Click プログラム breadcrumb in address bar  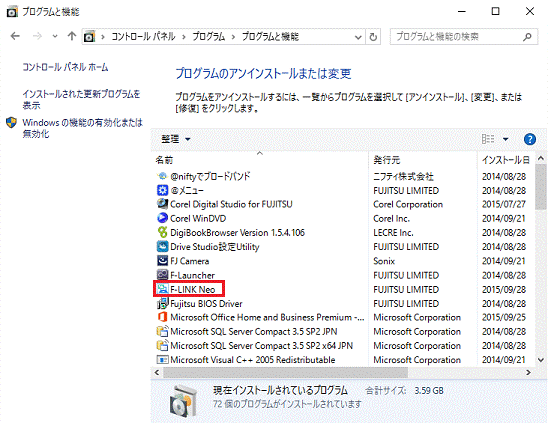[x=209, y=37]
